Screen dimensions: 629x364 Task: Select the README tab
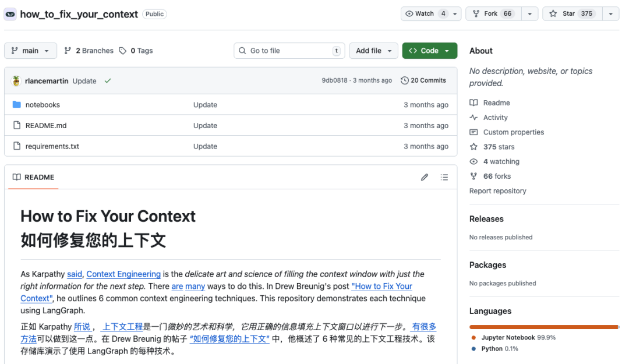(x=33, y=177)
